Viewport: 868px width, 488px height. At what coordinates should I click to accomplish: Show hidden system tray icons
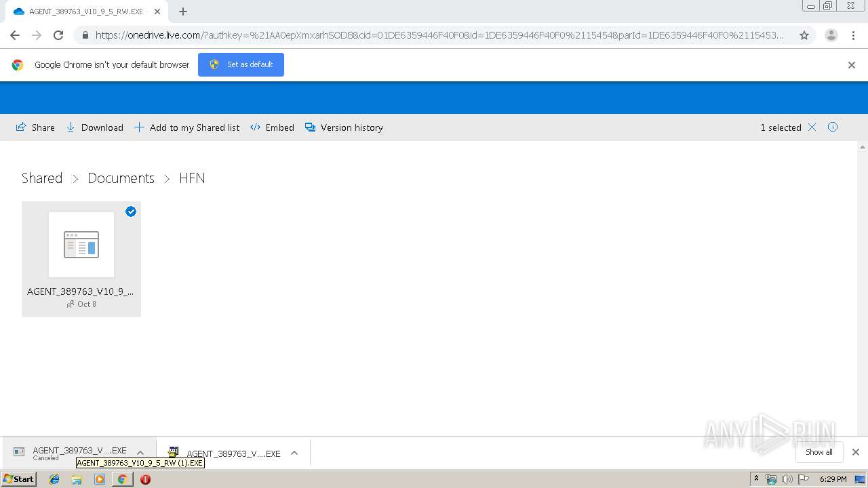coord(756,479)
